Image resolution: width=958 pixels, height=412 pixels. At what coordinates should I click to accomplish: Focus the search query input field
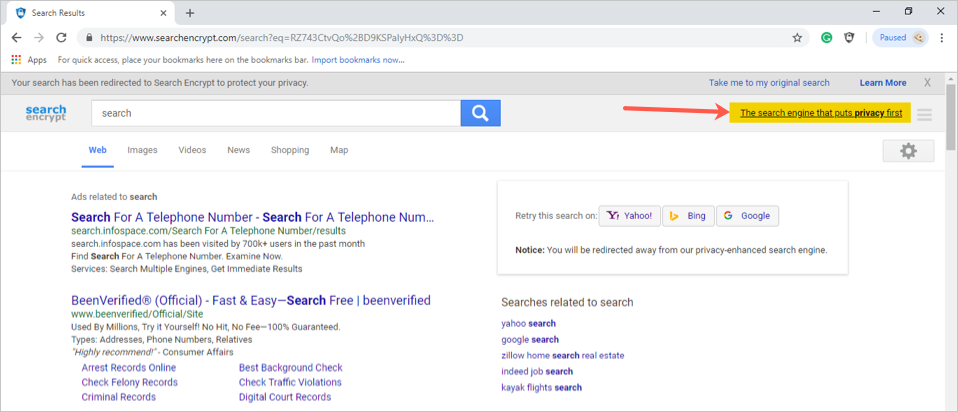[x=275, y=113]
